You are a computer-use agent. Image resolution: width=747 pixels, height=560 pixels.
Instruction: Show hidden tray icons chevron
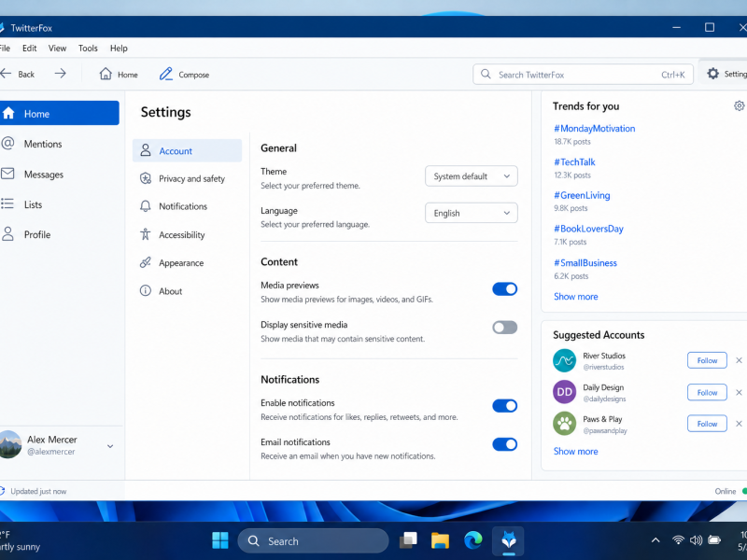tap(655, 540)
